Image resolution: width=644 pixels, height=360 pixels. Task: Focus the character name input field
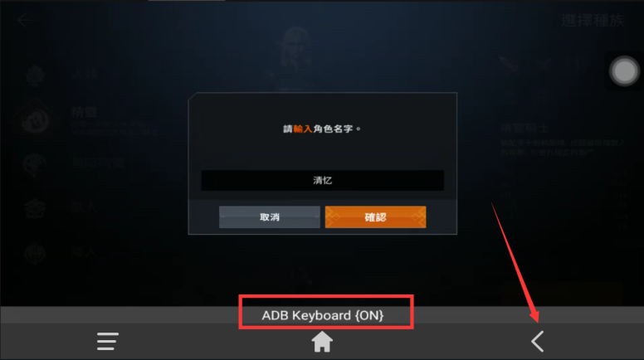coord(322,180)
